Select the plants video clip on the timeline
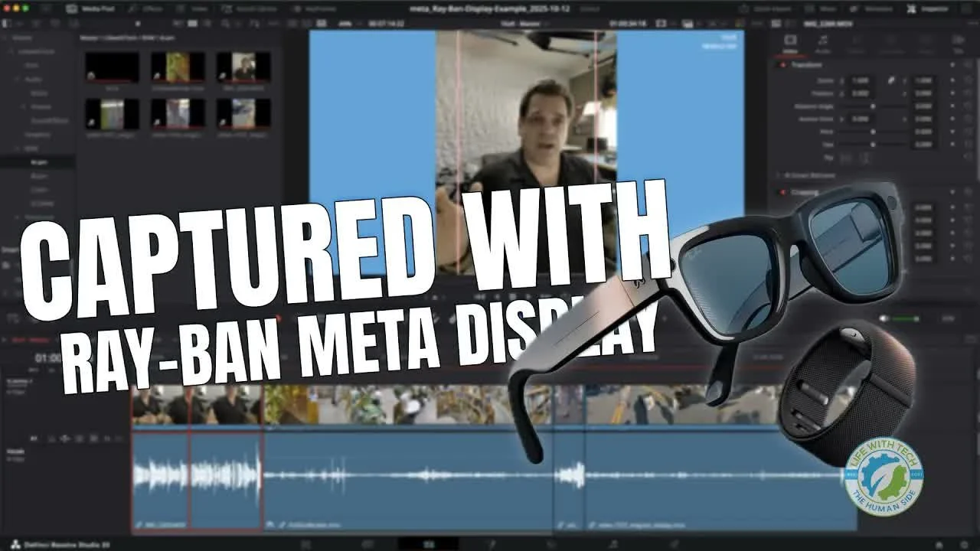This screenshot has height=551, width=980. (407, 405)
